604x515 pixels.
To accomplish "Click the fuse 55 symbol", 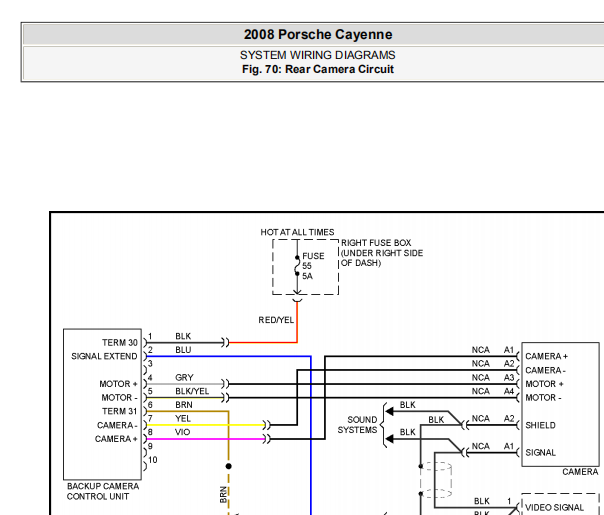I will click(x=297, y=266).
